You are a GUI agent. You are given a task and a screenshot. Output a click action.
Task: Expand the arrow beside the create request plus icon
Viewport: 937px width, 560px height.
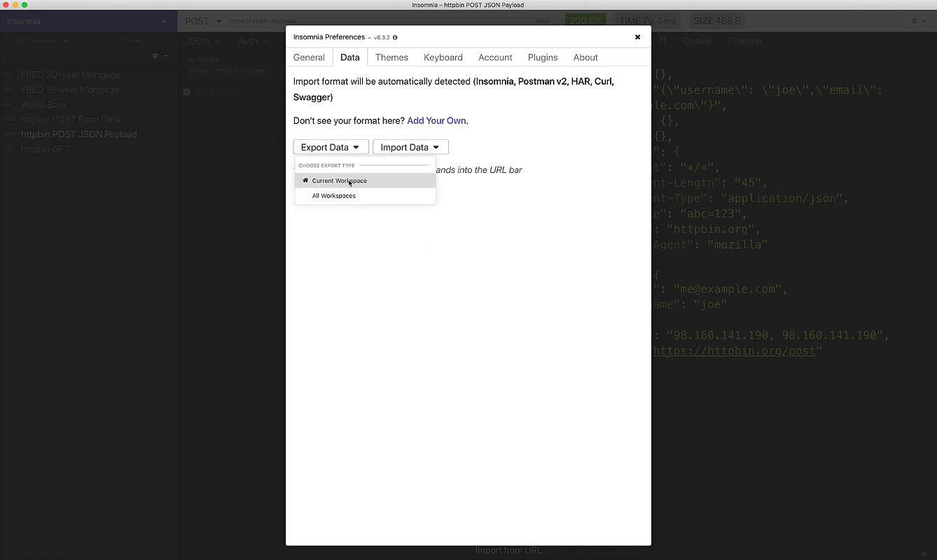coord(166,56)
